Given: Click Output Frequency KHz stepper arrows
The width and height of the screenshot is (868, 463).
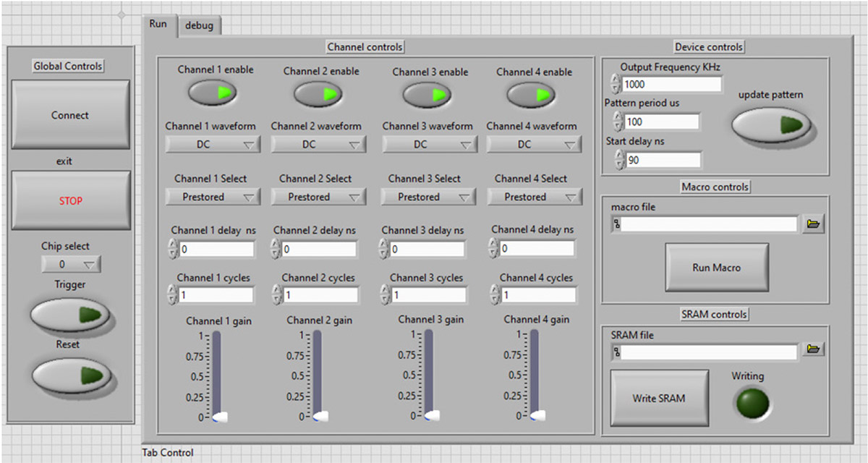Looking at the screenshot, I should tap(616, 85).
